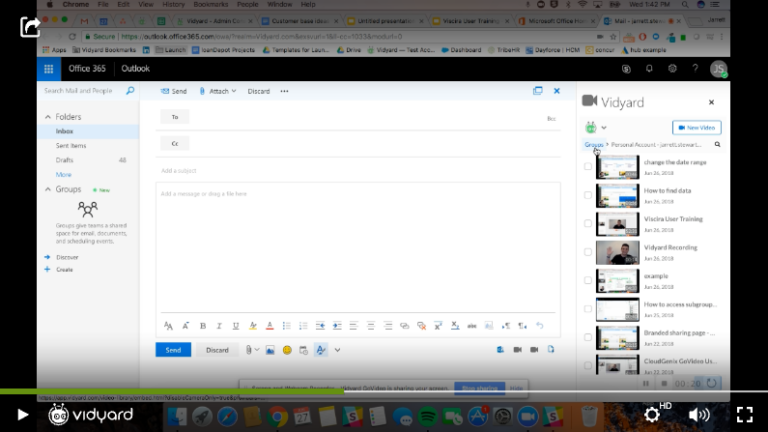
Task: Collapse the Folders section
Action: (x=48, y=117)
